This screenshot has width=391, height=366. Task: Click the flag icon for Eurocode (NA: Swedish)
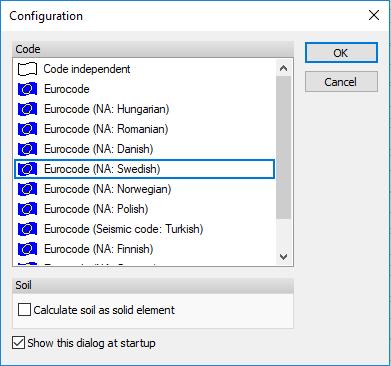pos(27,169)
